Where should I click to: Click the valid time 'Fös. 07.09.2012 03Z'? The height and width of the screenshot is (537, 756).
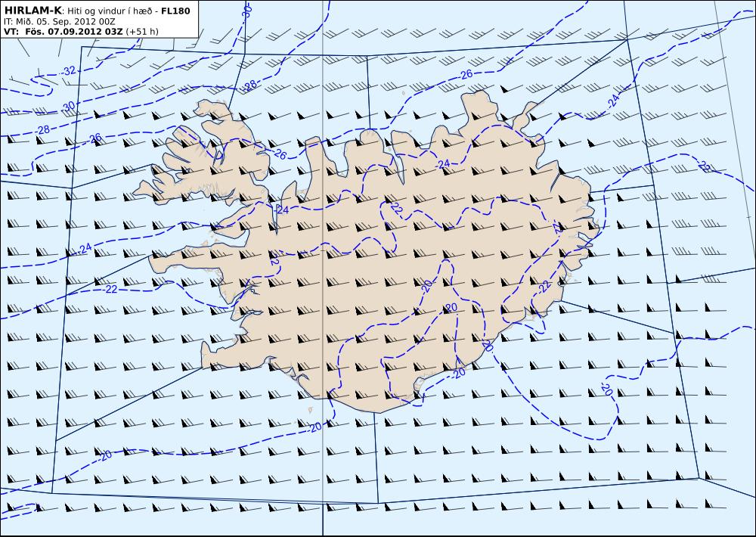tap(74, 31)
